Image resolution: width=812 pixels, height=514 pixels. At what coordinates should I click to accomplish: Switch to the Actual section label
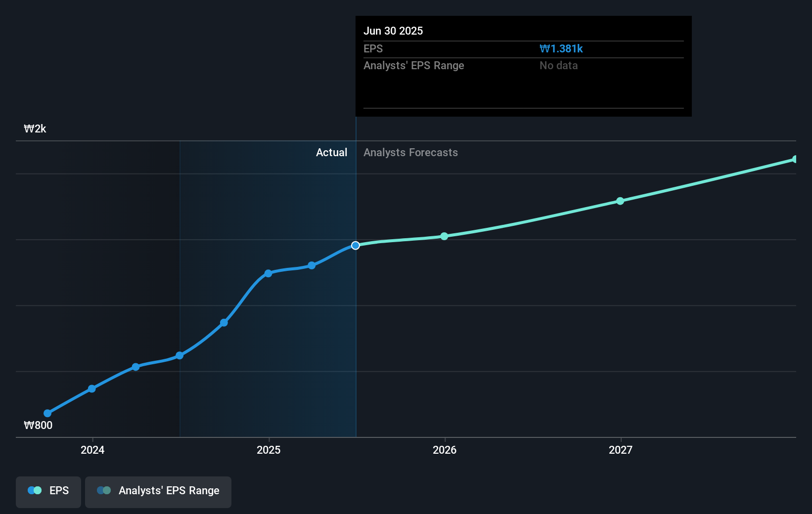click(x=331, y=152)
